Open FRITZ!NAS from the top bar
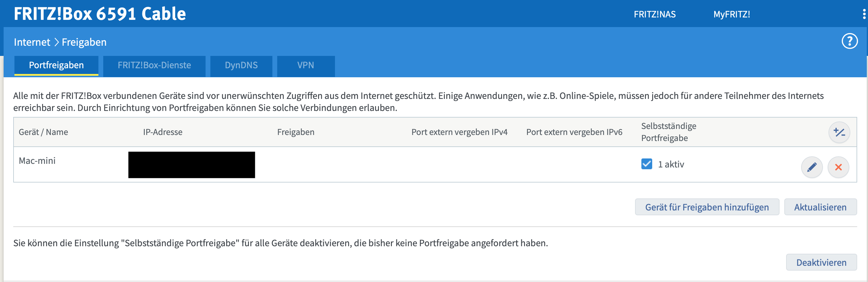868x282 pixels. [654, 14]
